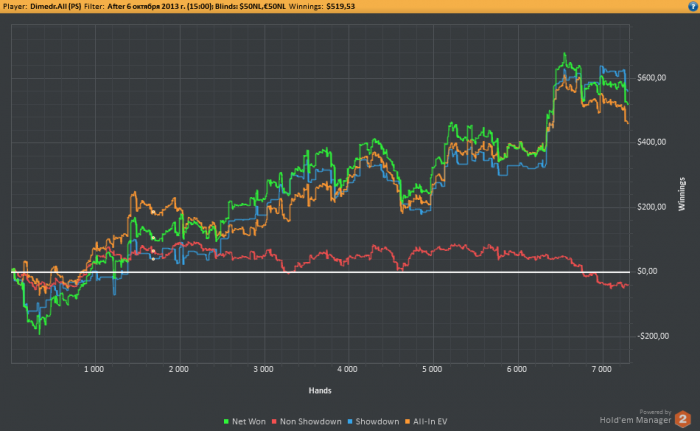The image size is (700, 431).
Task: Click the $400,00 y-axis label
Action: coord(651,142)
